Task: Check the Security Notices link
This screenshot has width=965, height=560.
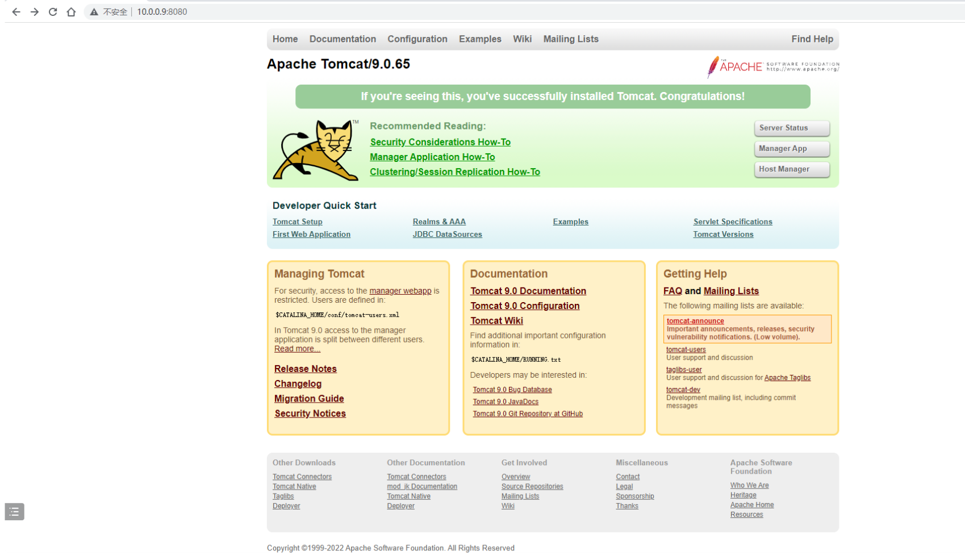Action: pos(310,413)
